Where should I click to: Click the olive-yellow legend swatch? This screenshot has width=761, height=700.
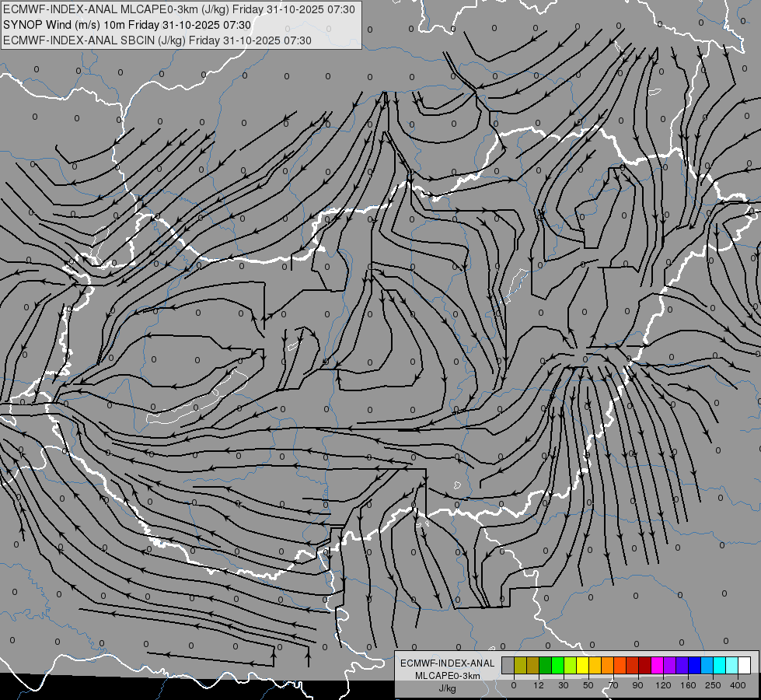point(520,665)
